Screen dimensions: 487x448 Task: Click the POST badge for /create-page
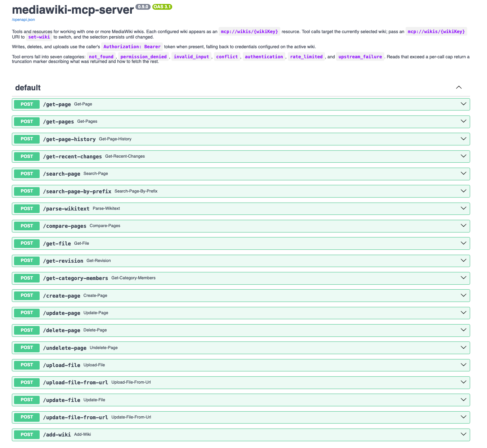pyautogui.click(x=27, y=295)
